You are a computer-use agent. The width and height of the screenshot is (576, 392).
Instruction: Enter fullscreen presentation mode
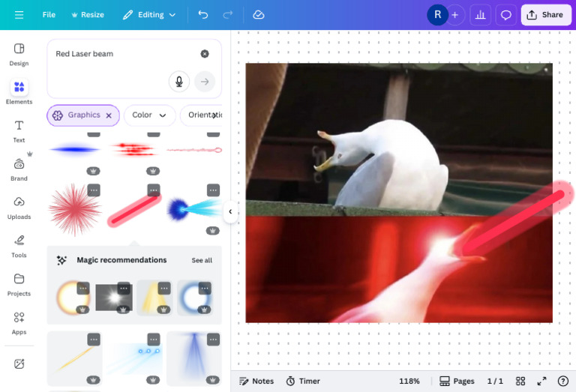point(541,381)
